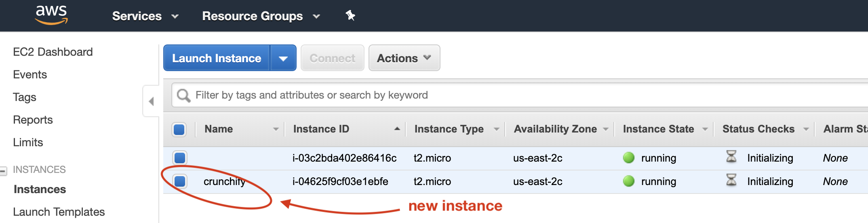Click green running status icon for crunchify
Screen dimensions: 868x223
click(x=628, y=181)
